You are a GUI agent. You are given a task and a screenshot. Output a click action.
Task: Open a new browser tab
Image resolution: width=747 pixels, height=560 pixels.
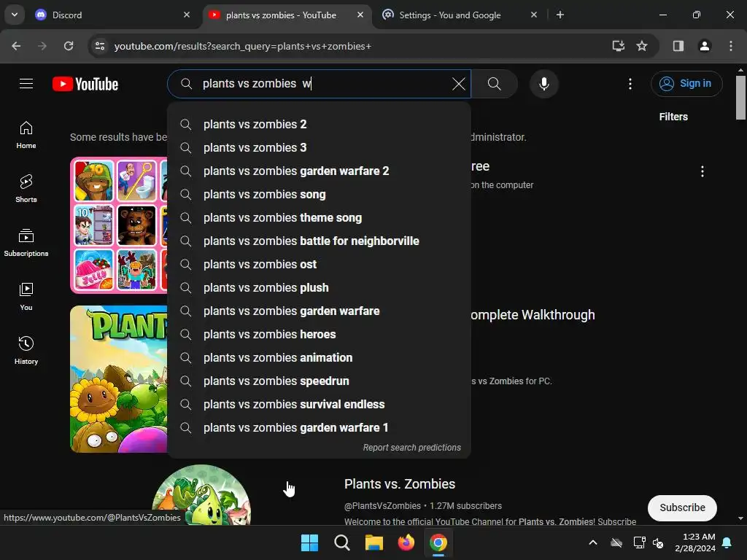point(560,15)
